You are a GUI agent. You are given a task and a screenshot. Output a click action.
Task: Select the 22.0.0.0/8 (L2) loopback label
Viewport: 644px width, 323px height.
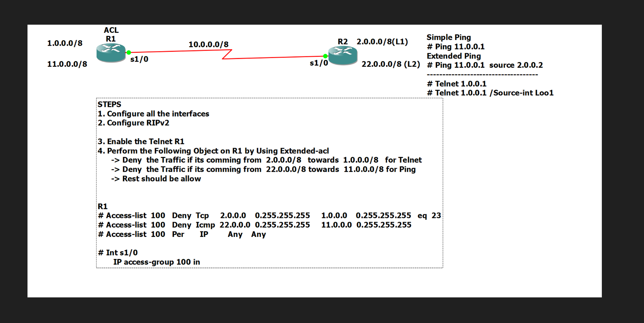point(391,64)
